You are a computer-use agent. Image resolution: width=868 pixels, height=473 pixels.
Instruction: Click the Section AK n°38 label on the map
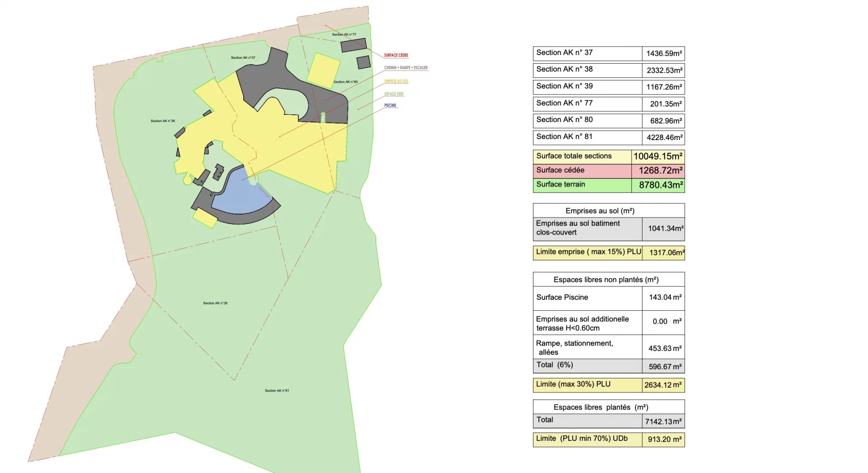(x=163, y=121)
